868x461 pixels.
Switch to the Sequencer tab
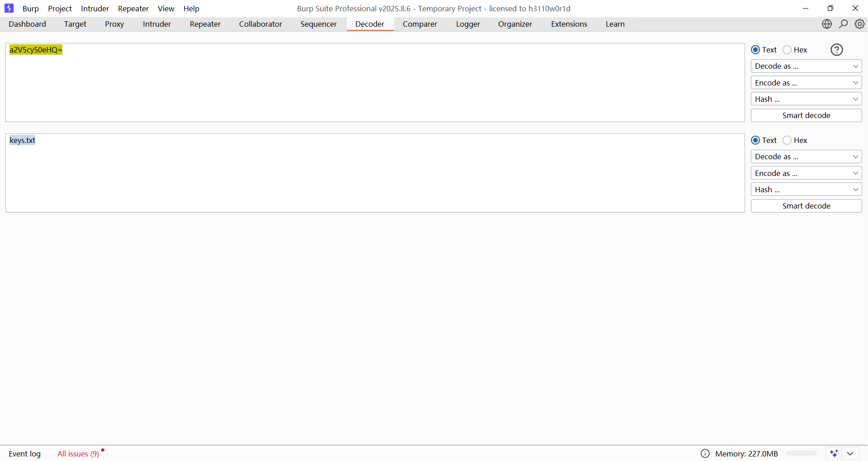pos(319,24)
